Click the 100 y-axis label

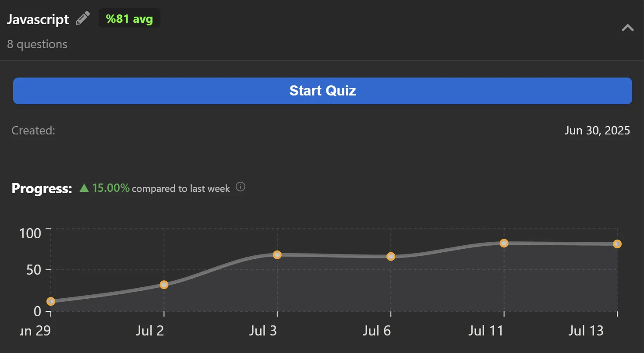[x=30, y=233]
